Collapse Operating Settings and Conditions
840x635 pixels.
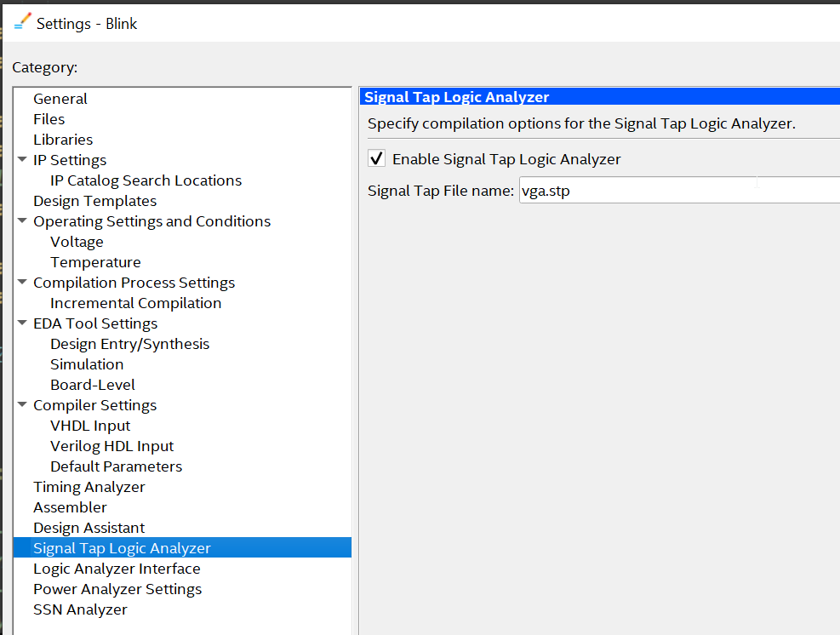22,221
